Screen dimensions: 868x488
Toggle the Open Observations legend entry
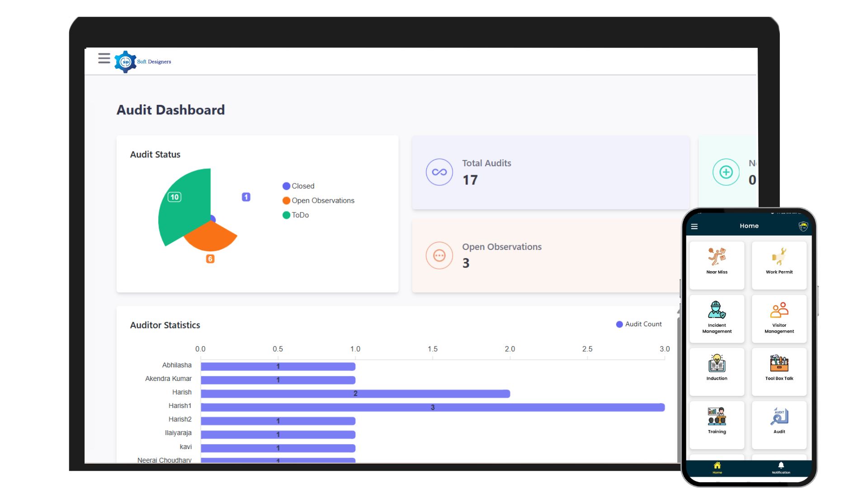(319, 200)
